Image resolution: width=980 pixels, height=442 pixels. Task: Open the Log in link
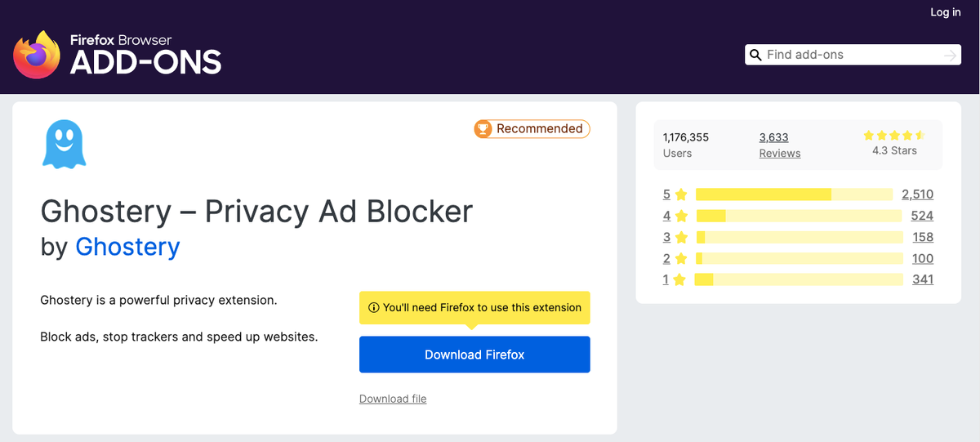point(946,12)
